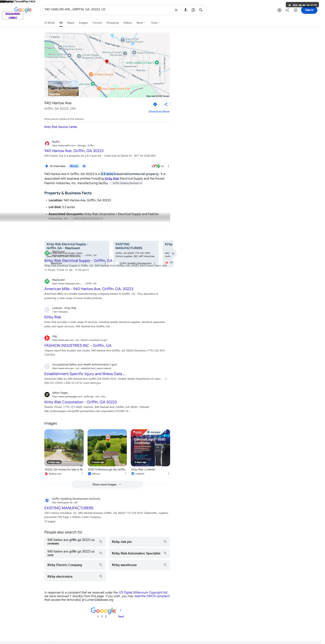The width and height of the screenshot is (325, 644).
Task: Clear the search box text
Action: coord(176,10)
